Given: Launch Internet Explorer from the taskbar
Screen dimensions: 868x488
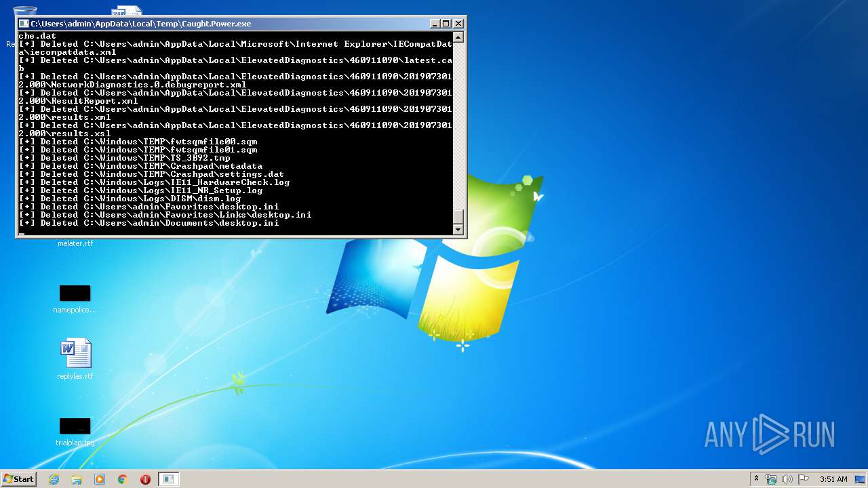Looking at the screenshot, I should [54, 479].
